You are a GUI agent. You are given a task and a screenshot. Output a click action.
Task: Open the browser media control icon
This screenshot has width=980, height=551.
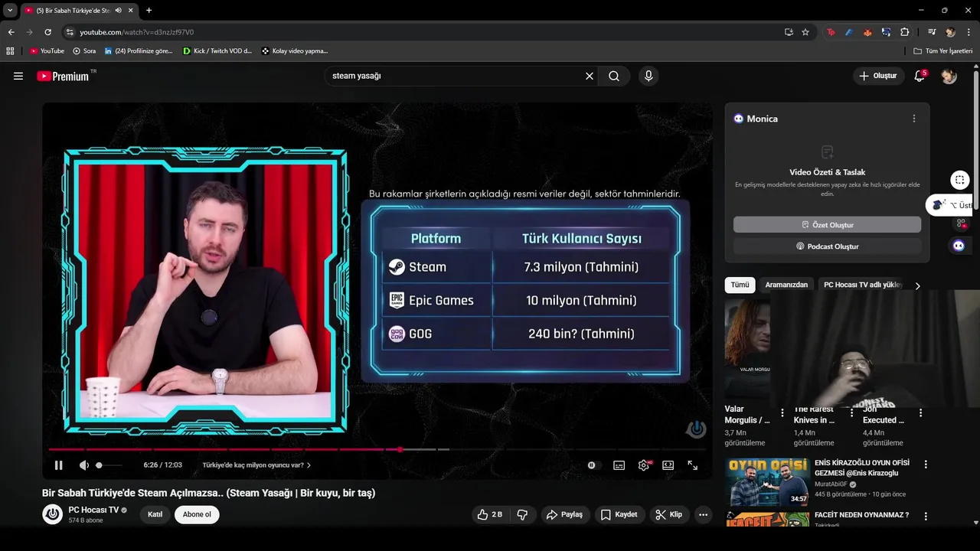(932, 32)
